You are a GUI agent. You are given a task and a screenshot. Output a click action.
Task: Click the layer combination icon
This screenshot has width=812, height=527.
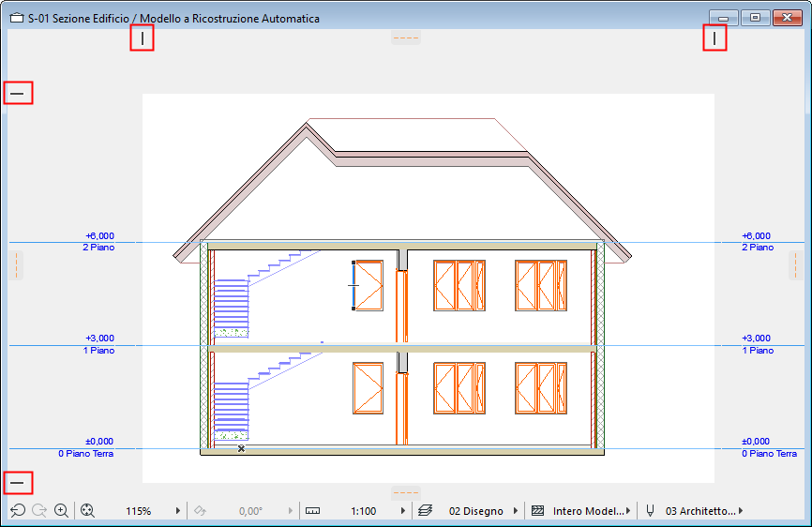[x=425, y=510]
